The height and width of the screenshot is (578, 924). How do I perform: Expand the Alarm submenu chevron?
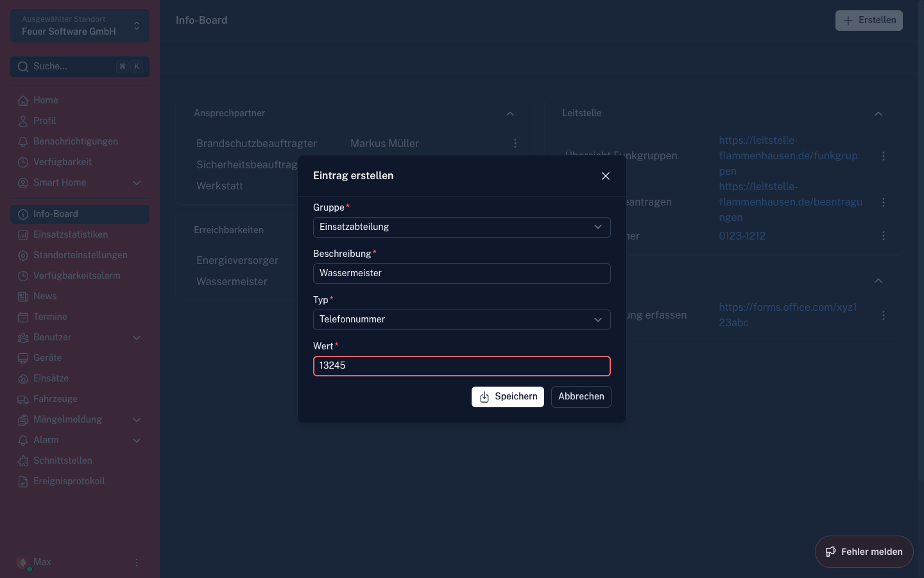[137, 441]
